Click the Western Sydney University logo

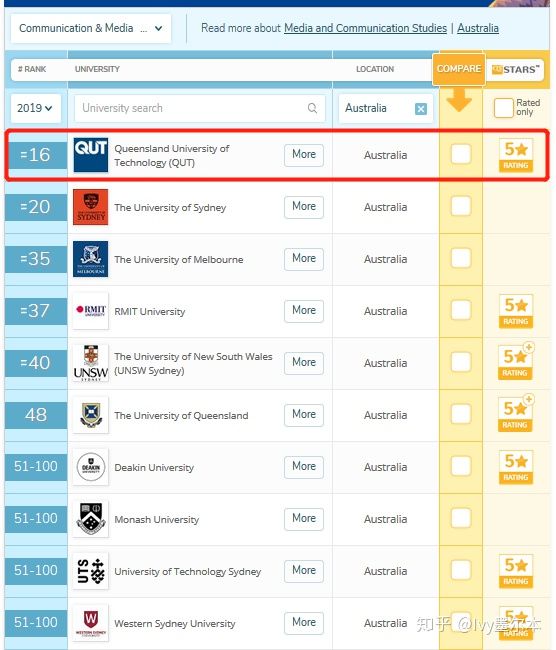pyautogui.click(x=90, y=623)
